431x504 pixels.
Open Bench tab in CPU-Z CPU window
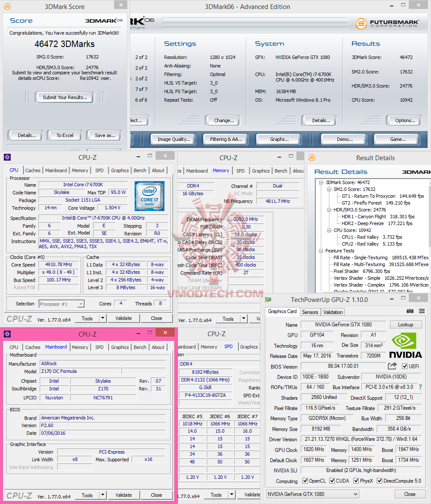click(x=140, y=170)
